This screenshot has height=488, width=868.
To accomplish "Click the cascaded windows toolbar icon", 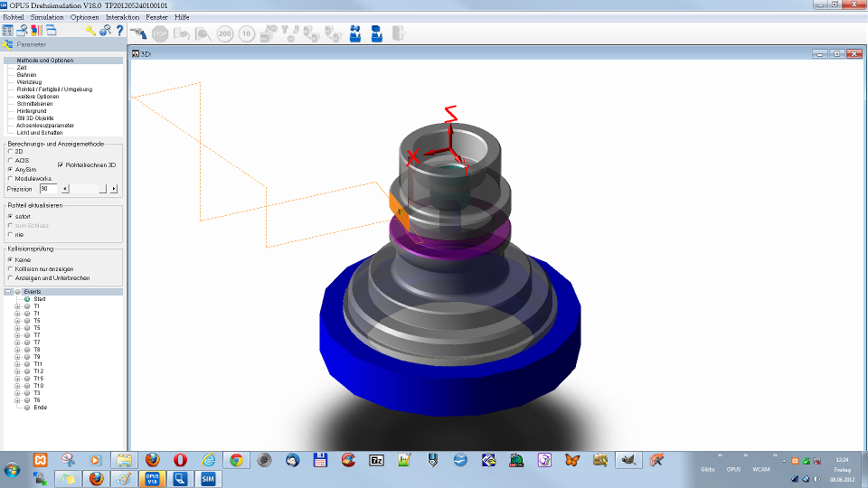I will 51,31.
